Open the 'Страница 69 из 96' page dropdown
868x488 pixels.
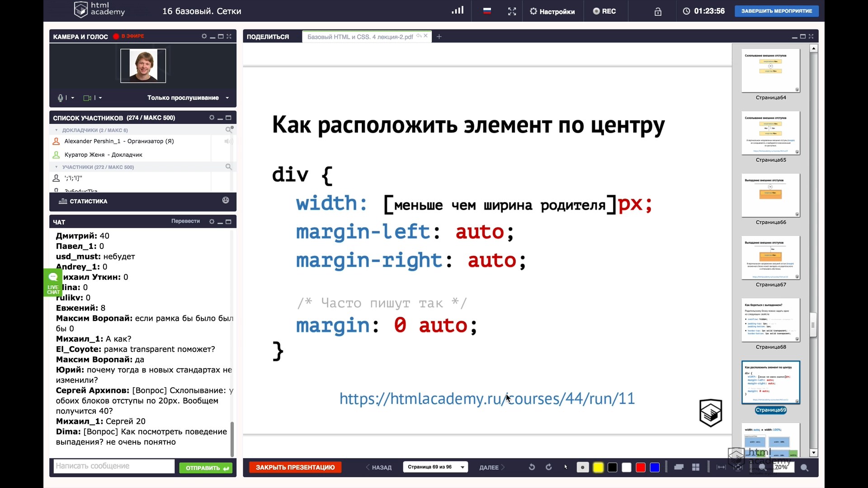(435, 467)
